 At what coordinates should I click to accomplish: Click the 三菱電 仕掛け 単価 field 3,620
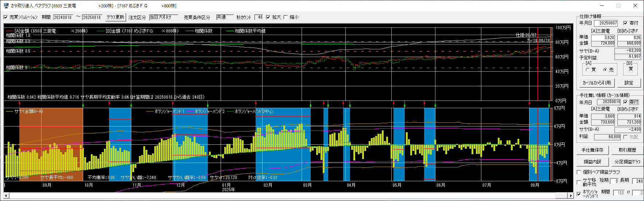click(603, 38)
